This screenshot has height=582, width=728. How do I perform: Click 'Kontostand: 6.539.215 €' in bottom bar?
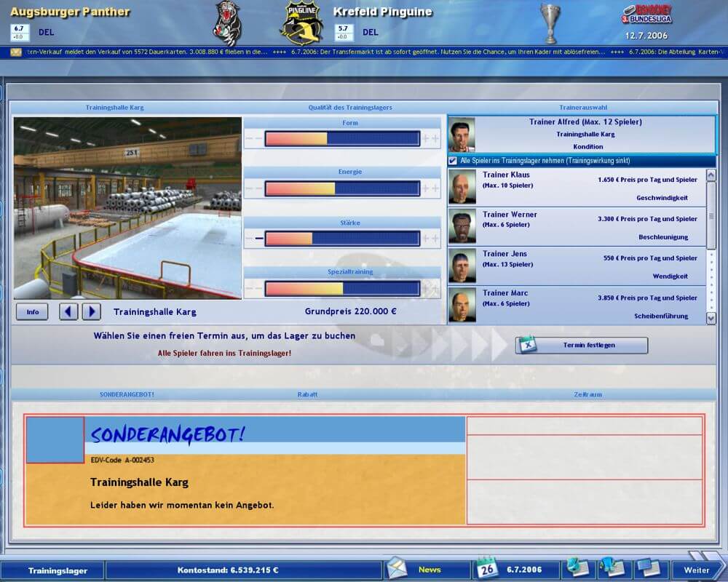228,570
